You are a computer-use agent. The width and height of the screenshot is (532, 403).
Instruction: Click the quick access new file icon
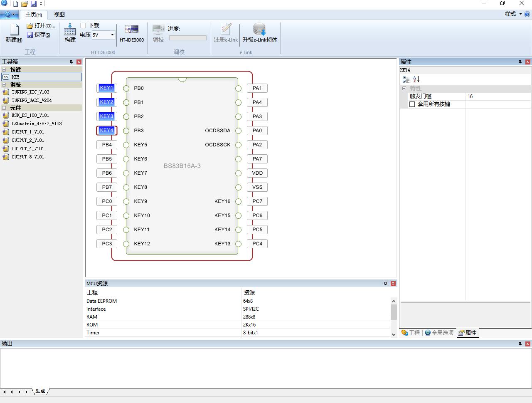(15, 4)
